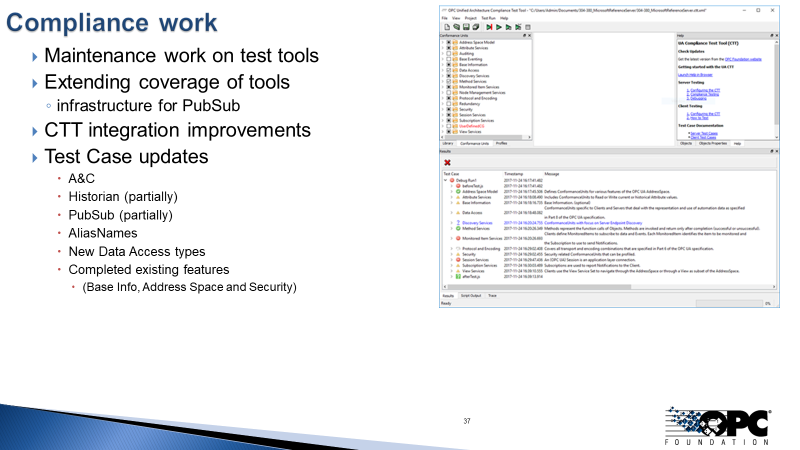The width and height of the screenshot is (800, 450).
Task: Toggle the Method Services checkbox
Action: tap(449, 82)
